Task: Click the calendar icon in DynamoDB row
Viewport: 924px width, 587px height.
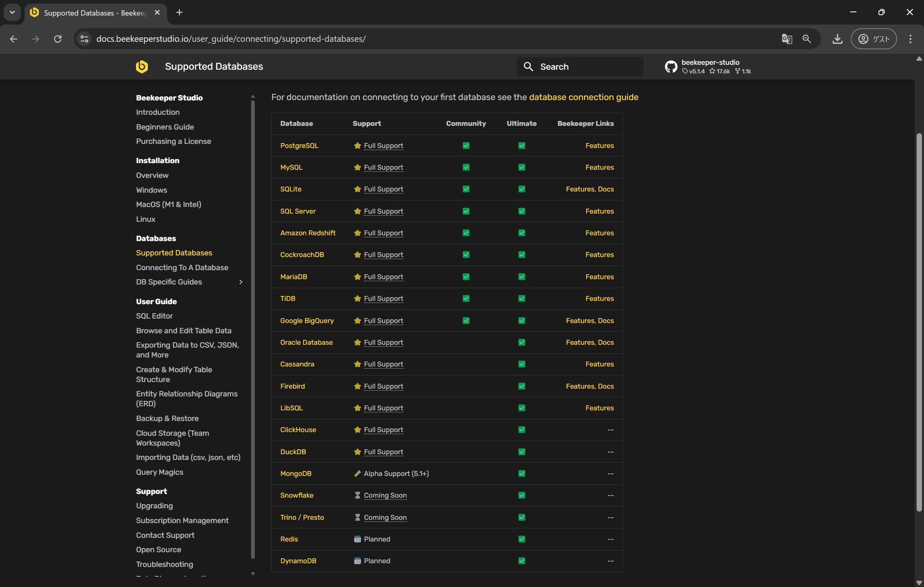Action: 357,561
